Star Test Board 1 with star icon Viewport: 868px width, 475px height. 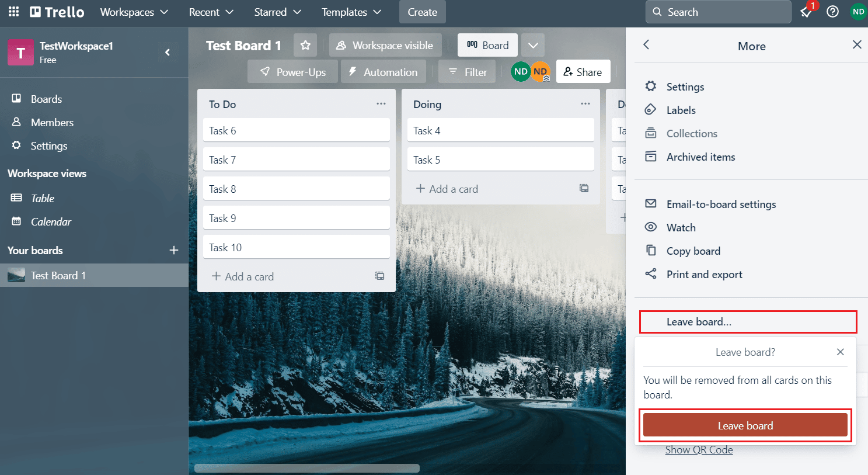point(305,45)
